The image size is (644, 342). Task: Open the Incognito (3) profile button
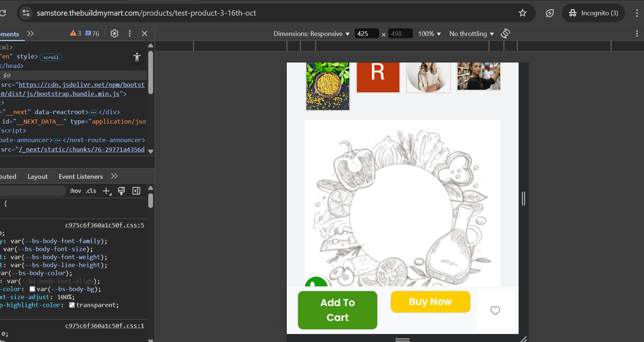pos(593,13)
